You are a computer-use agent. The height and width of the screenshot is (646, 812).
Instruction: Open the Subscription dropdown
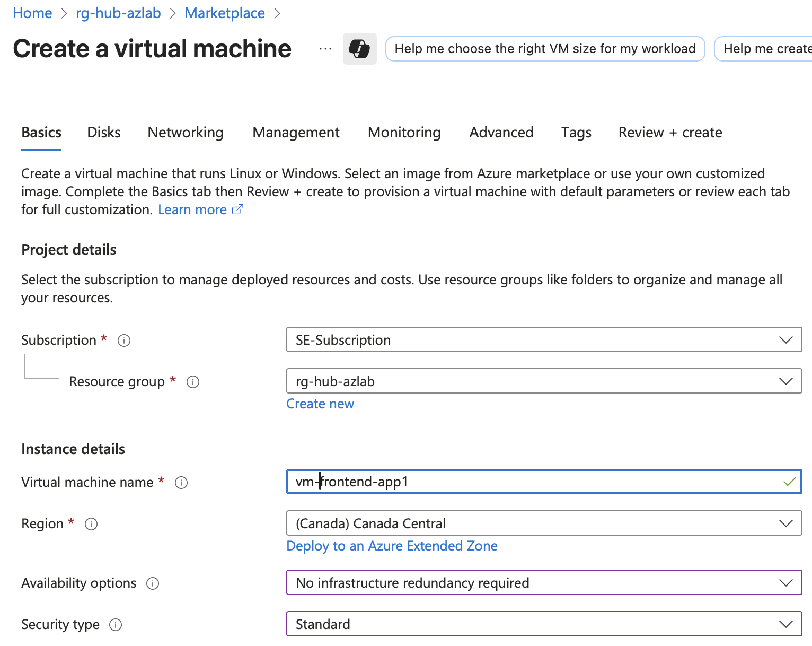coord(544,339)
